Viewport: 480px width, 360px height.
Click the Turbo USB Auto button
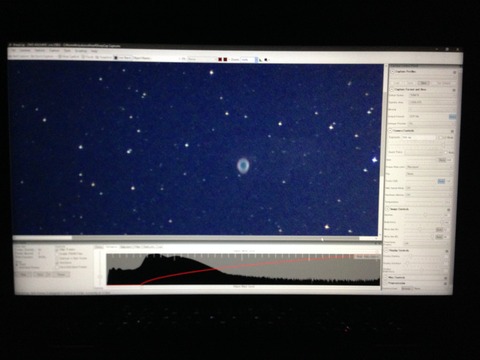click(x=441, y=181)
